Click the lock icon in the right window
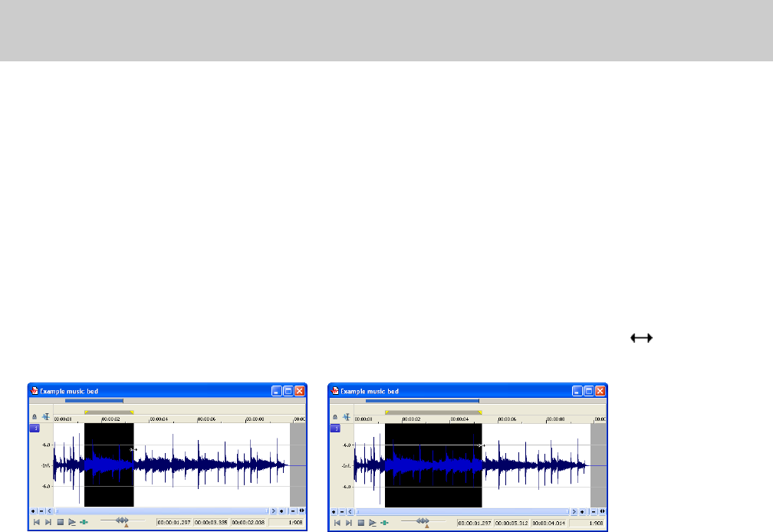This screenshot has height=532, width=773. 335,417
